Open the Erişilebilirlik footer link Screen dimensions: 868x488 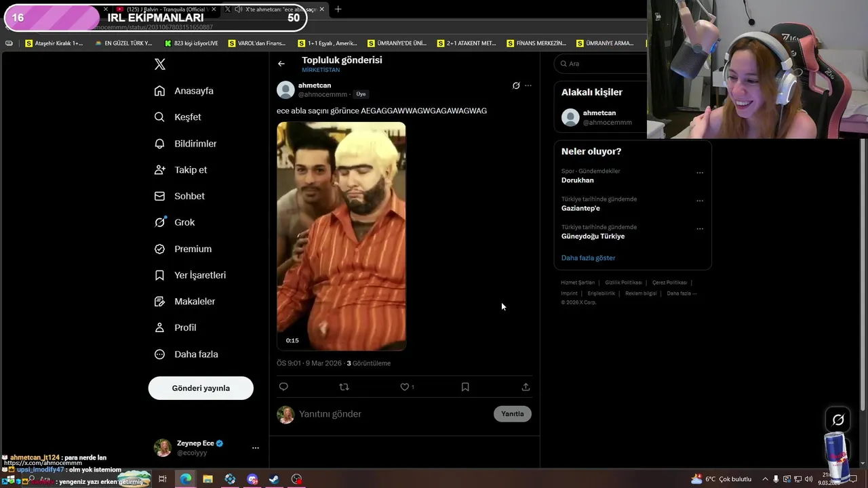(601, 293)
